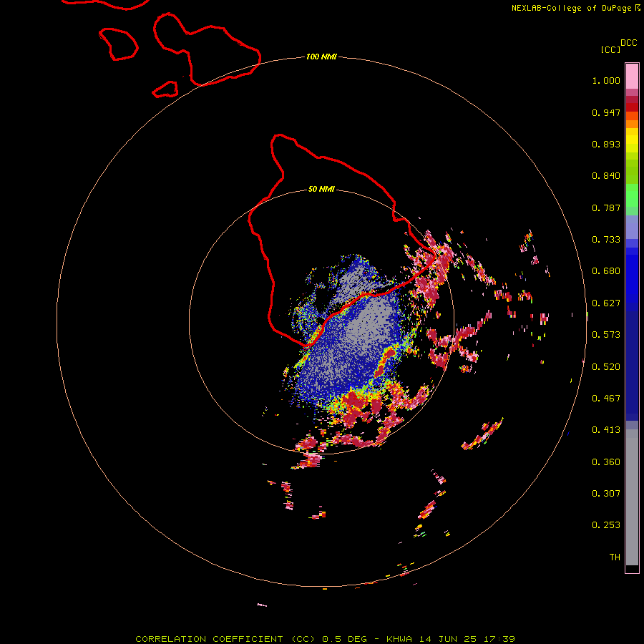This screenshot has height=644, width=644.
Task: Pick the light pink swatch at the scale top
Action: coord(632,76)
